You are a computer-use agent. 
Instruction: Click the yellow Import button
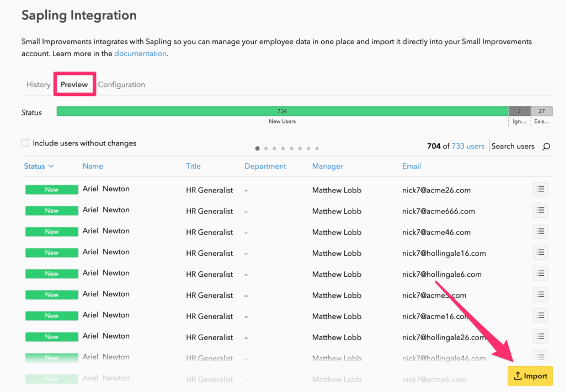click(530, 376)
